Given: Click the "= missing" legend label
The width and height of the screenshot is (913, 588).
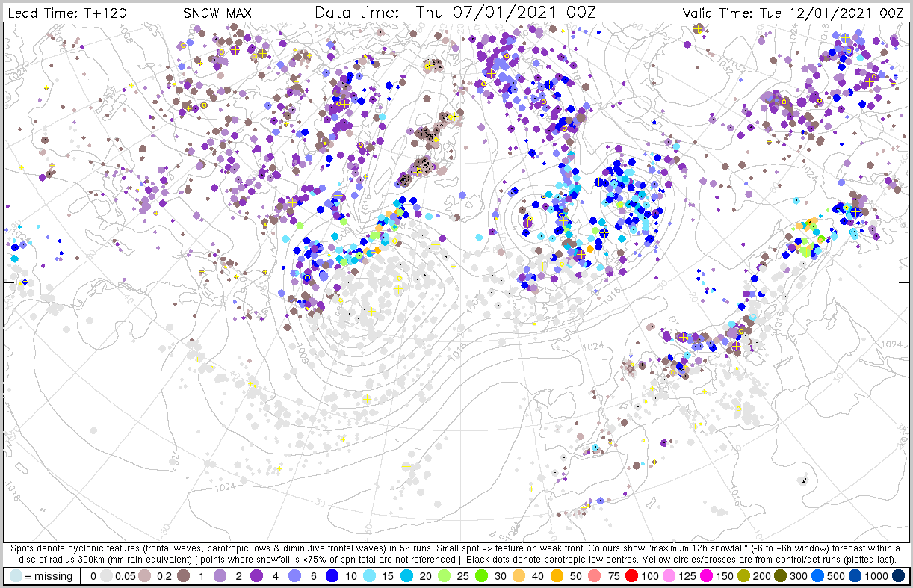Looking at the screenshot, I should [49, 576].
